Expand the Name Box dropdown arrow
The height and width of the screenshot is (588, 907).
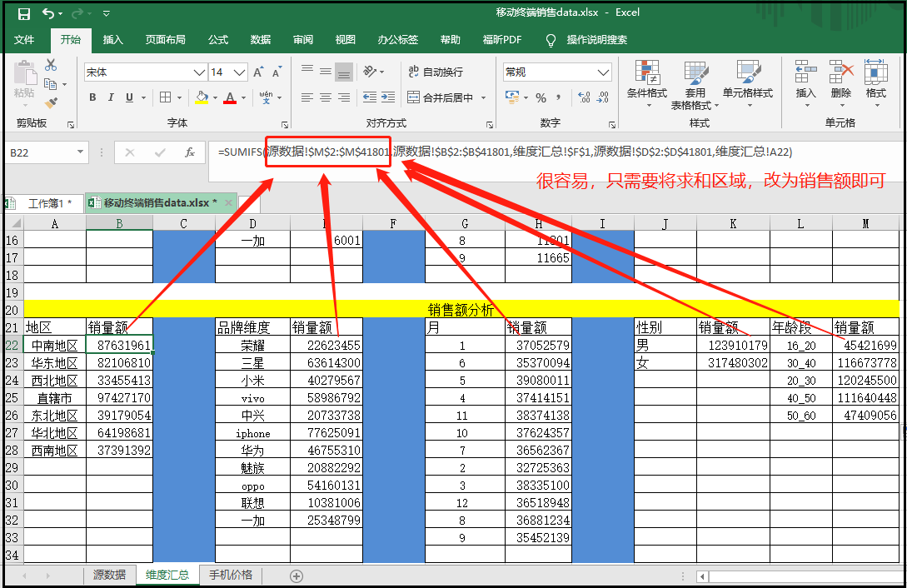80,152
